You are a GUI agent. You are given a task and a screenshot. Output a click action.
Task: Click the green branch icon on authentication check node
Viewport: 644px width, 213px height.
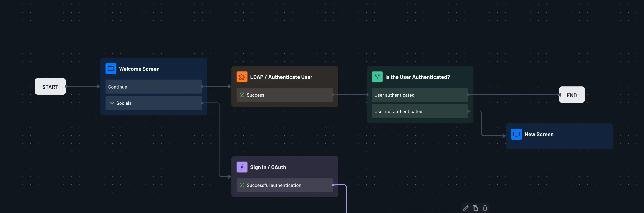coord(377,77)
